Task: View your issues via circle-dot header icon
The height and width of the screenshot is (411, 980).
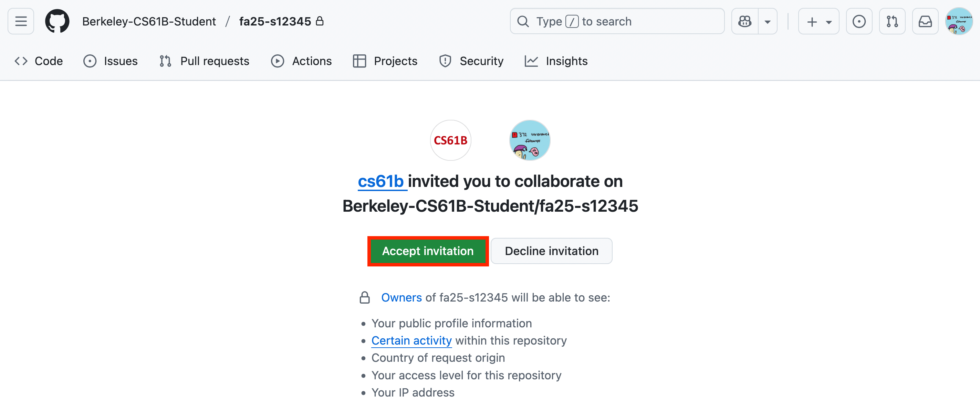Action: [x=859, y=21]
